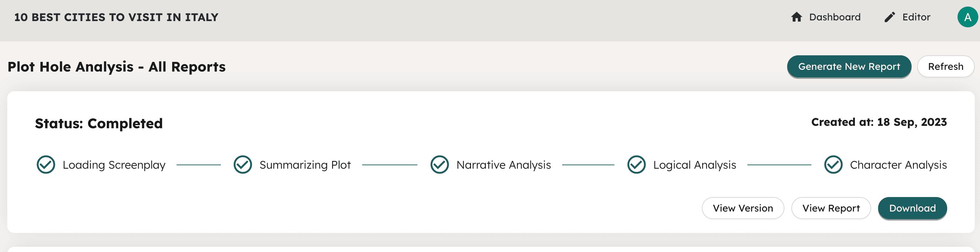
Task: Click the Refresh button
Action: 946,66
